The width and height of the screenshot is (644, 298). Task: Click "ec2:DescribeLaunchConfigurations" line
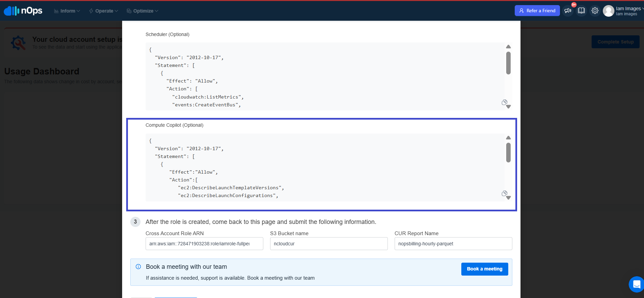[x=228, y=195]
